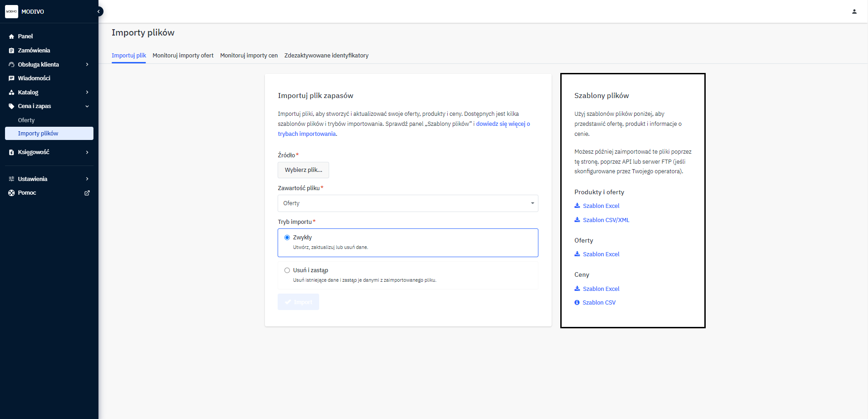Viewport: 868px width, 419px height.
Task: Select the Zwykły import mode radio button
Action: (287, 238)
